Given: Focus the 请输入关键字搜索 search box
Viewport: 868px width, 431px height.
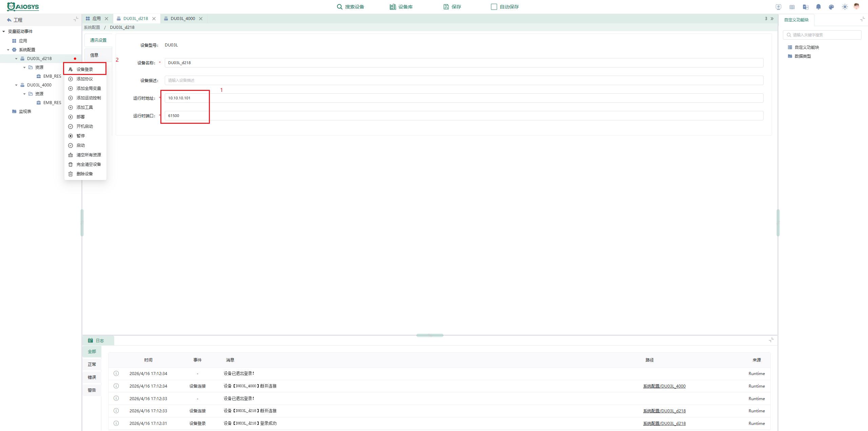Looking at the screenshot, I should (822, 35).
